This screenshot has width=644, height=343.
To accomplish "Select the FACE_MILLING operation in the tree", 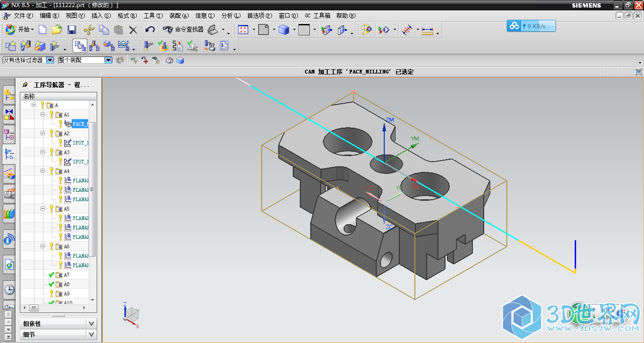I will (80, 124).
